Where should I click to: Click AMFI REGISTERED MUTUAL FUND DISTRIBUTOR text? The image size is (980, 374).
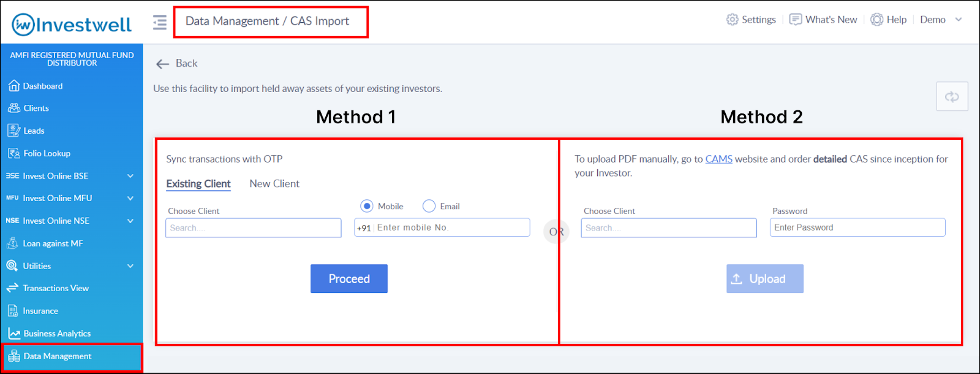pyautogui.click(x=72, y=59)
